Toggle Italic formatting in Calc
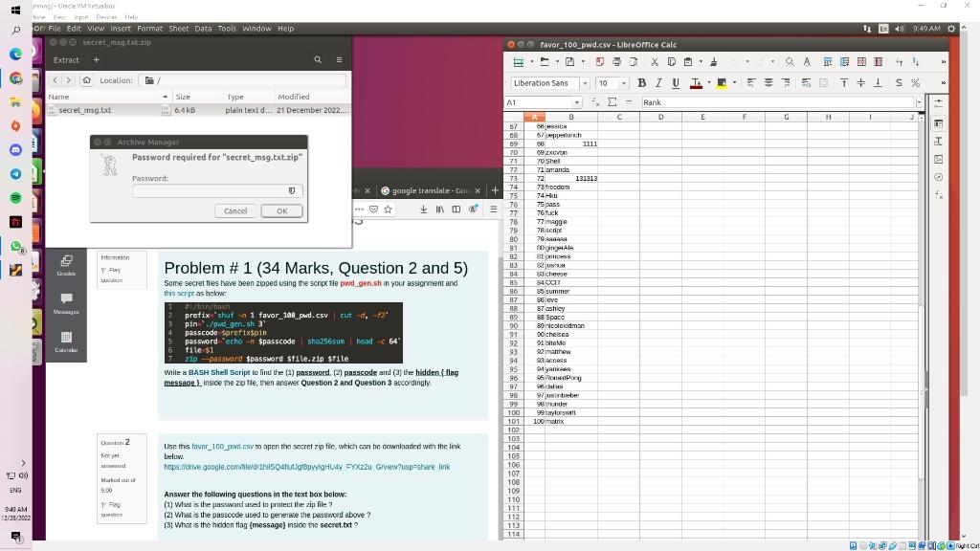 tap(658, 83)
